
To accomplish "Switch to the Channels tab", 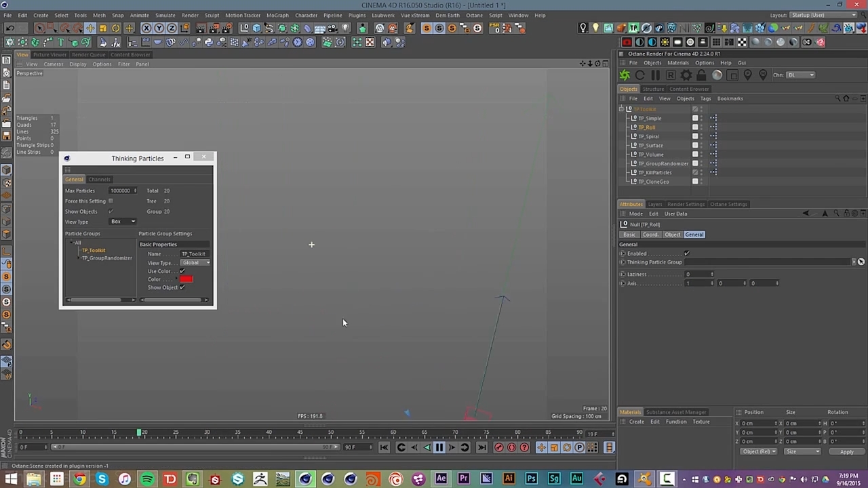I will click(99, 180).
